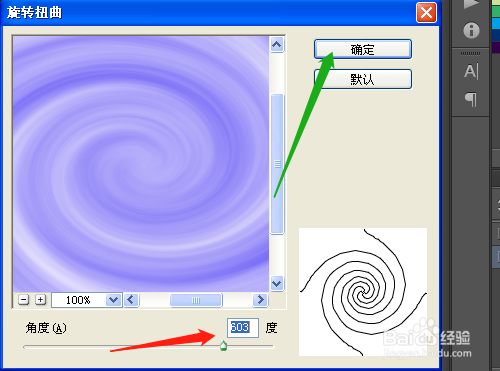Zoom in preview with plus button
Screen dimensions: 500x371
pos(40,300)
